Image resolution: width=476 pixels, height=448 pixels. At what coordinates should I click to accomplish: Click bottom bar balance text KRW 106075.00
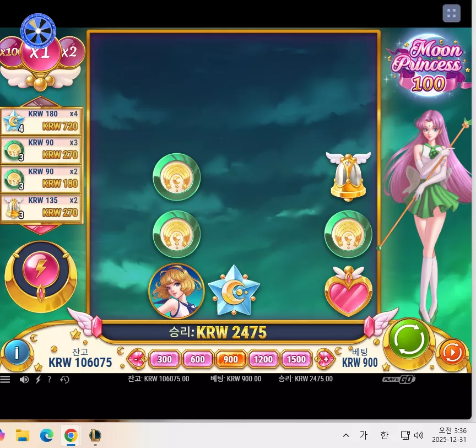(x=159, y=379)
